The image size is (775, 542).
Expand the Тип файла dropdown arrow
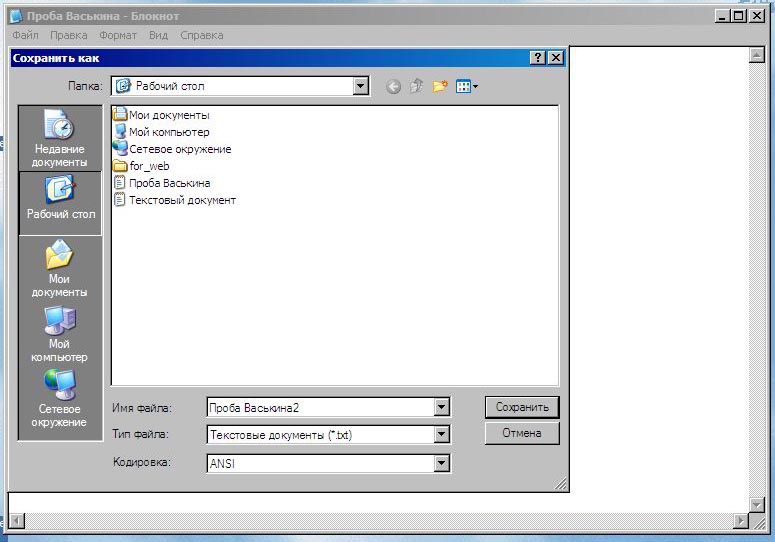[441, 434]
